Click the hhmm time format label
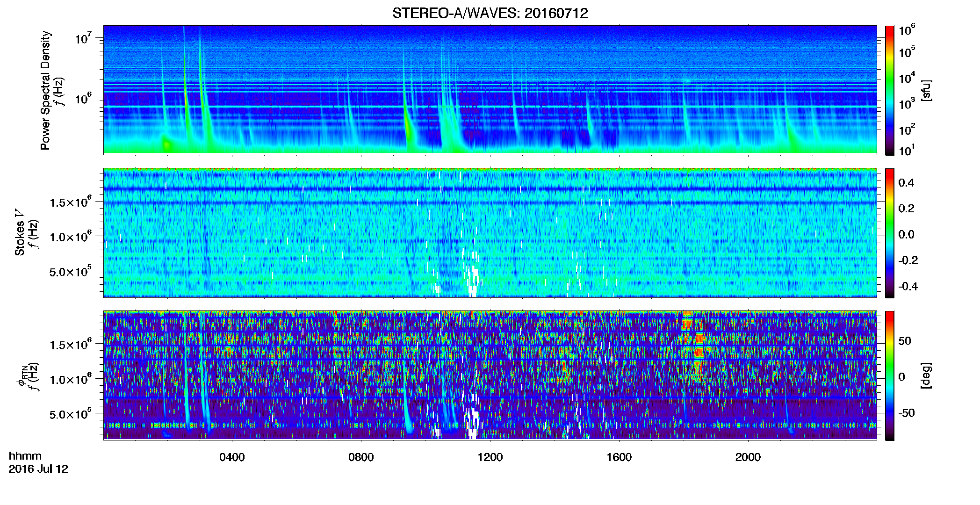This screenshot has height=505, width=980. tap(25, 456)
